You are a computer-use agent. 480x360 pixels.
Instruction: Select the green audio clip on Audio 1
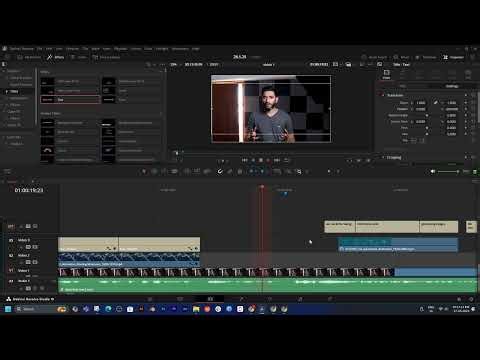point(268,285)
